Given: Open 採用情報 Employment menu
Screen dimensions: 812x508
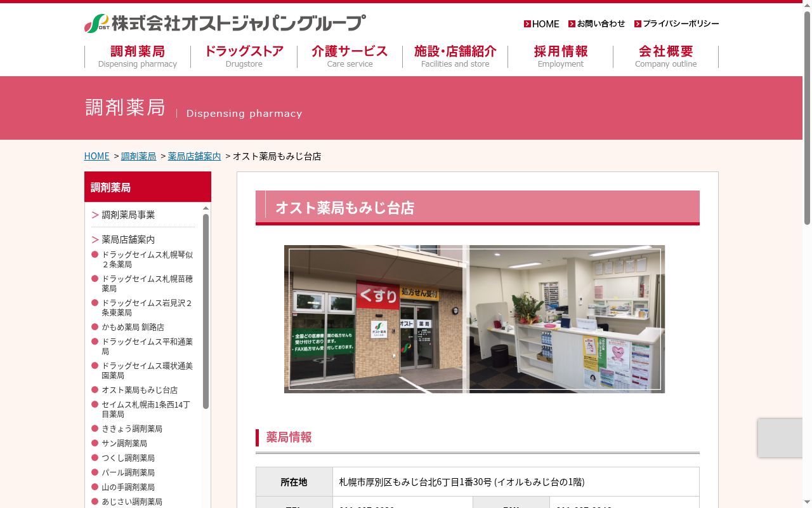Looking at the screenshot, I should [560, 57].
